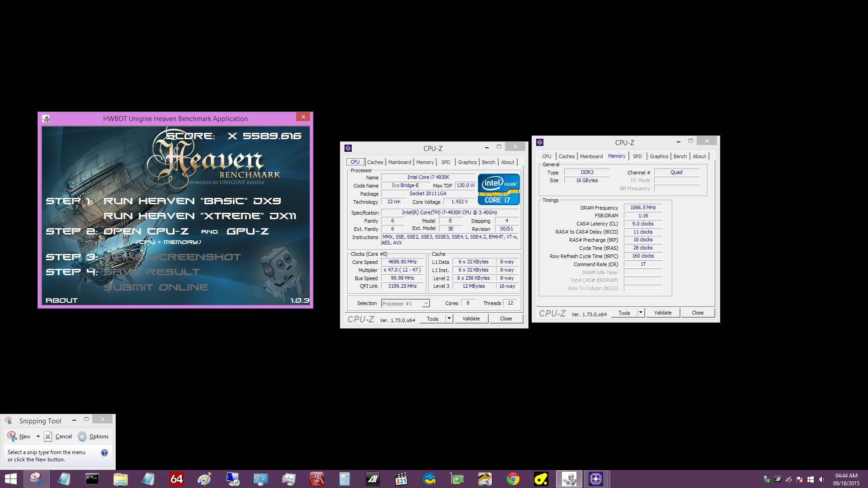Click Save Result in Step 4
868x488 pixels.
pyautogui.click(x=151, y=272)
